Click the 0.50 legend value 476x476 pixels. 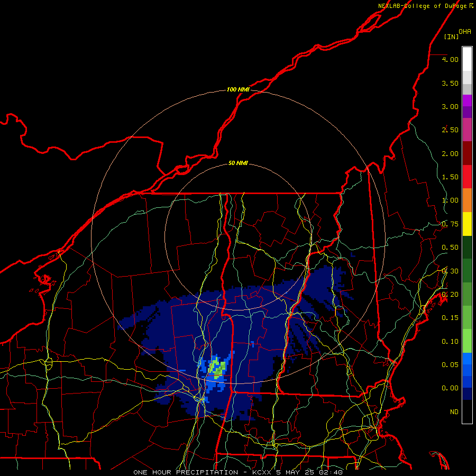pyautogui.click(x=450, y=248)
